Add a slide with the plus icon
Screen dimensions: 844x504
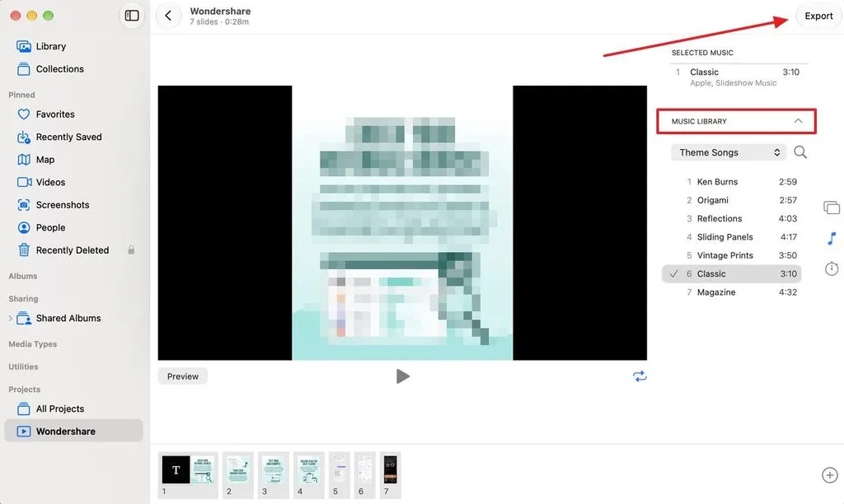829,475
